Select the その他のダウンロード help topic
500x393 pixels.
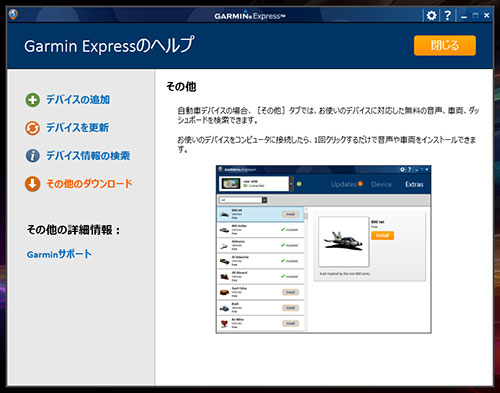coord(89,183)
